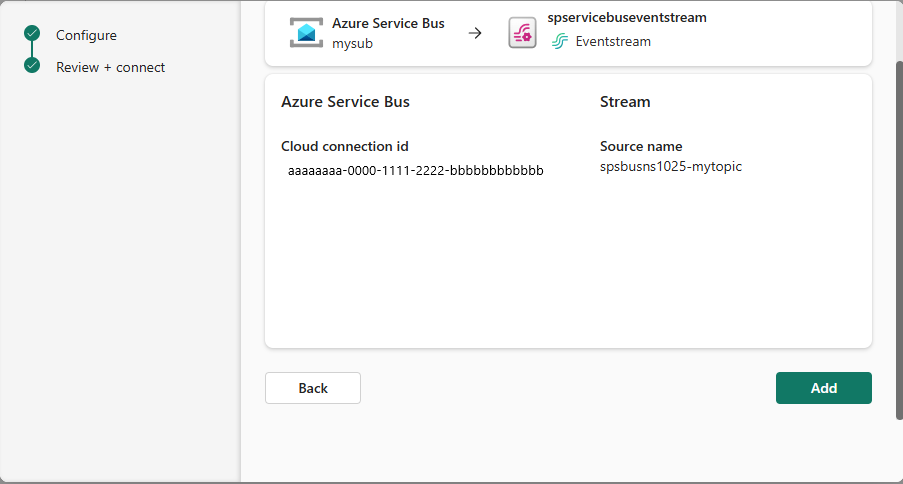Click the small Eventstream type icon
The image size is (903, 484).
click(560, 42)
